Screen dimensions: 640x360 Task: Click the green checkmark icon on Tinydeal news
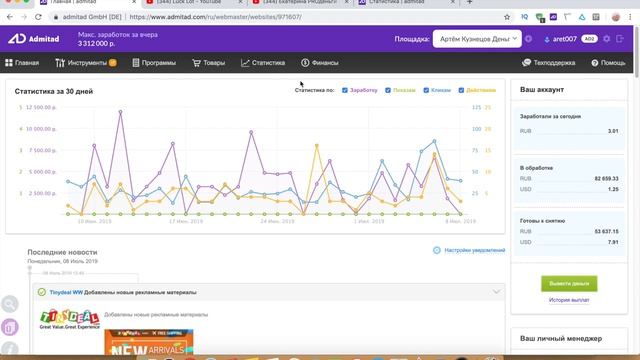tap(42, 292)
